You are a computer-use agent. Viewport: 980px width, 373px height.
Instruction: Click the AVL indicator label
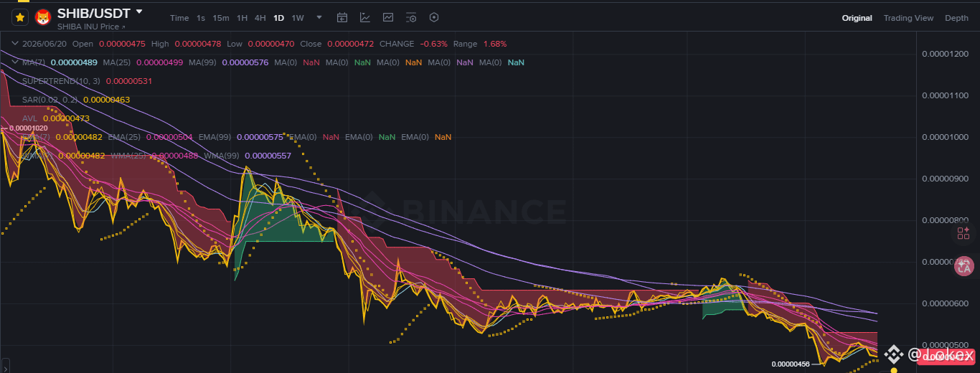point(29,118)
